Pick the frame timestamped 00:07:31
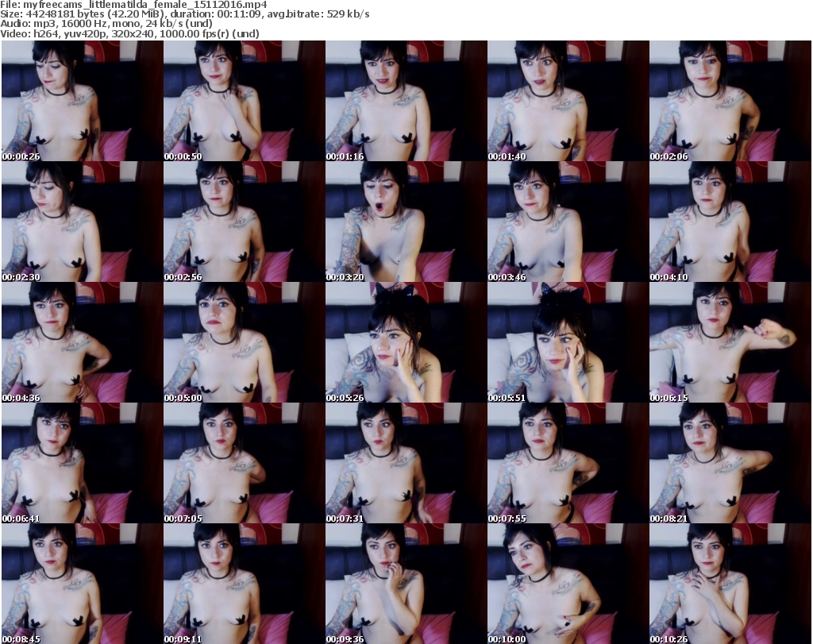813x644 pixels. coord(406,463)
